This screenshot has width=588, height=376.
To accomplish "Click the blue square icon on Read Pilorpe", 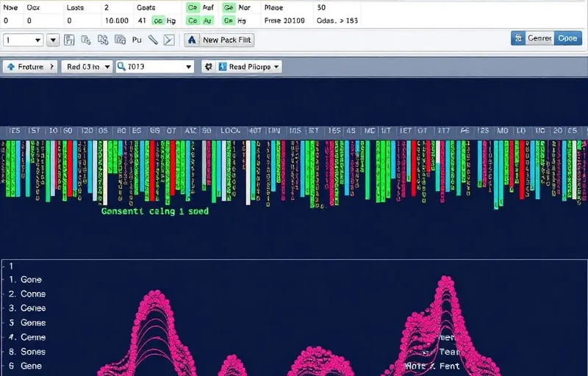I will pyautogui.click(x=223, y=67).
